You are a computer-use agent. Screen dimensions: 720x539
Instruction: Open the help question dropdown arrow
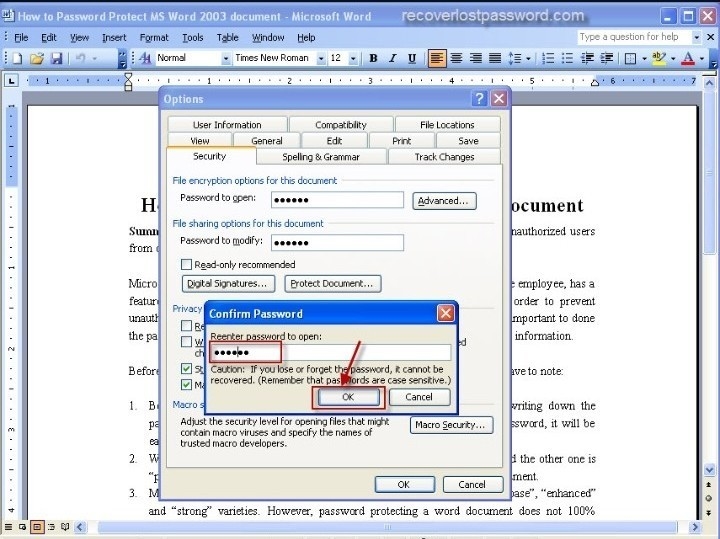tap(697, 37)
